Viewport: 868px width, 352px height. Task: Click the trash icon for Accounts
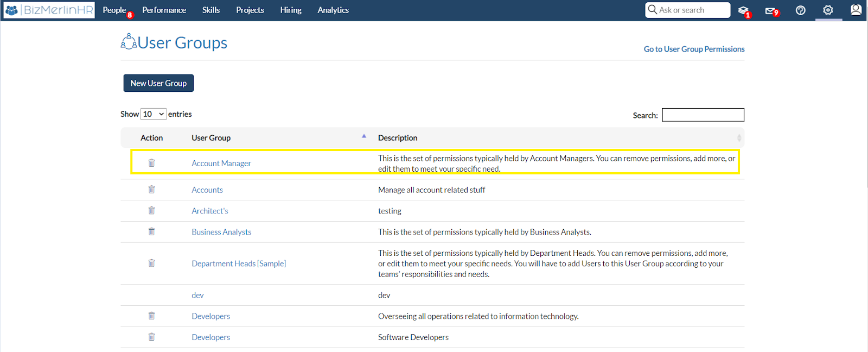[151, 190]
